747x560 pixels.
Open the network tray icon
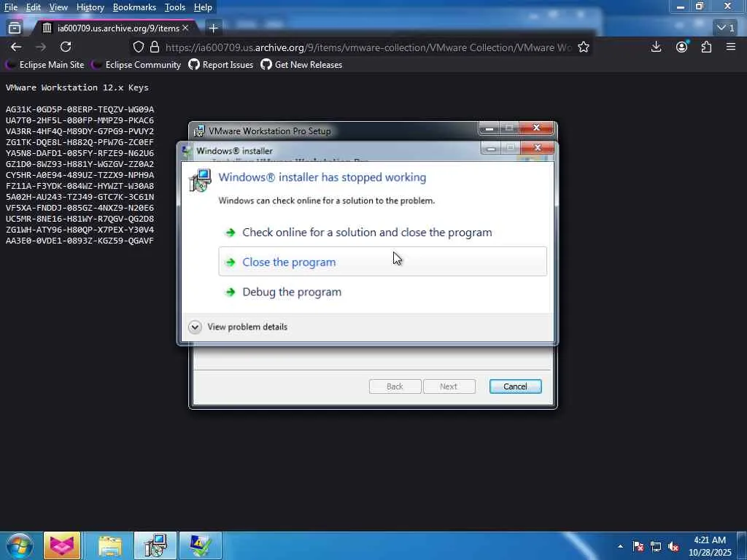pyautogui.click(x=656, y=546)
